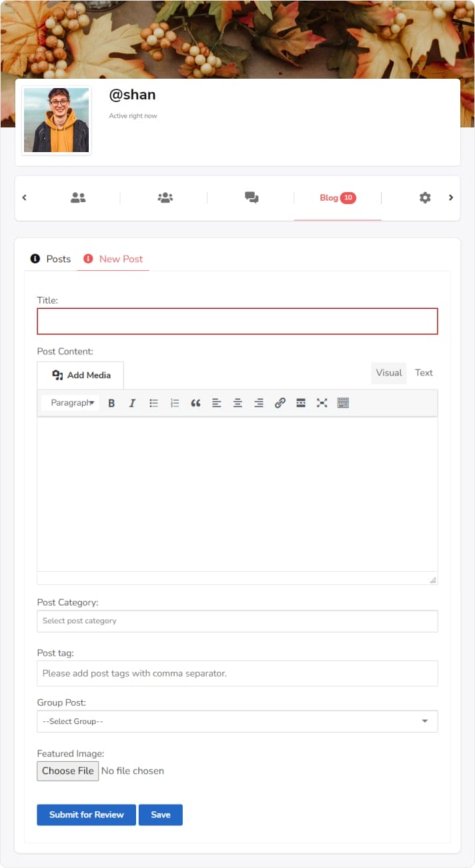Switch editor to Text mode tab

click(x=424, y=373)
